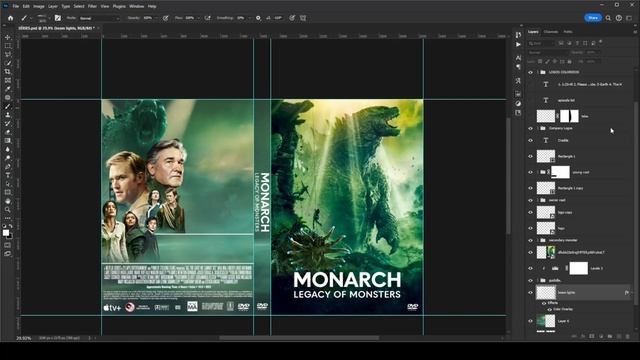
Task: Open the layer blend mode dropdown
Action: point(547,53)
